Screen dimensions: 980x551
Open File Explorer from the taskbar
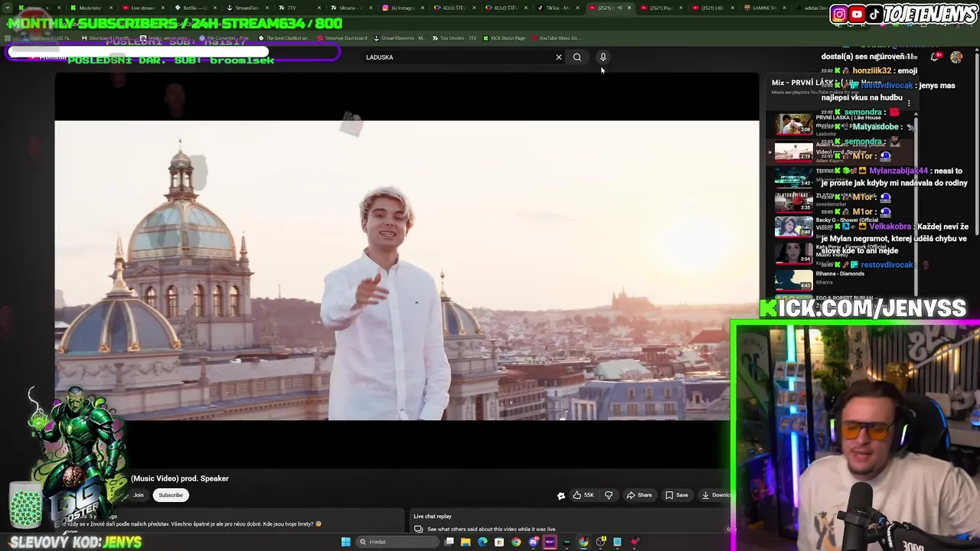coord(465,542)
